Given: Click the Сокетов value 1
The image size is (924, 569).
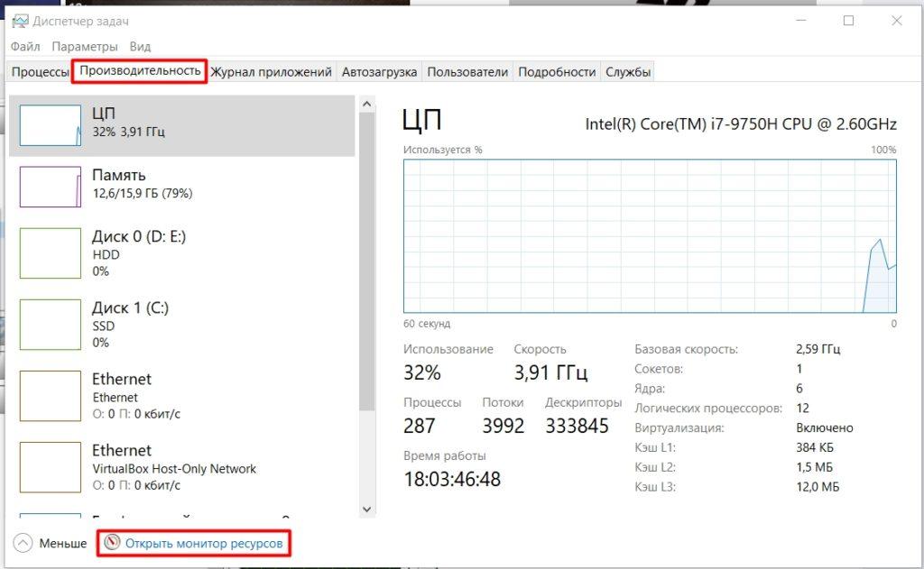Looking at the screenshot, I should click(x=799, y=369).
